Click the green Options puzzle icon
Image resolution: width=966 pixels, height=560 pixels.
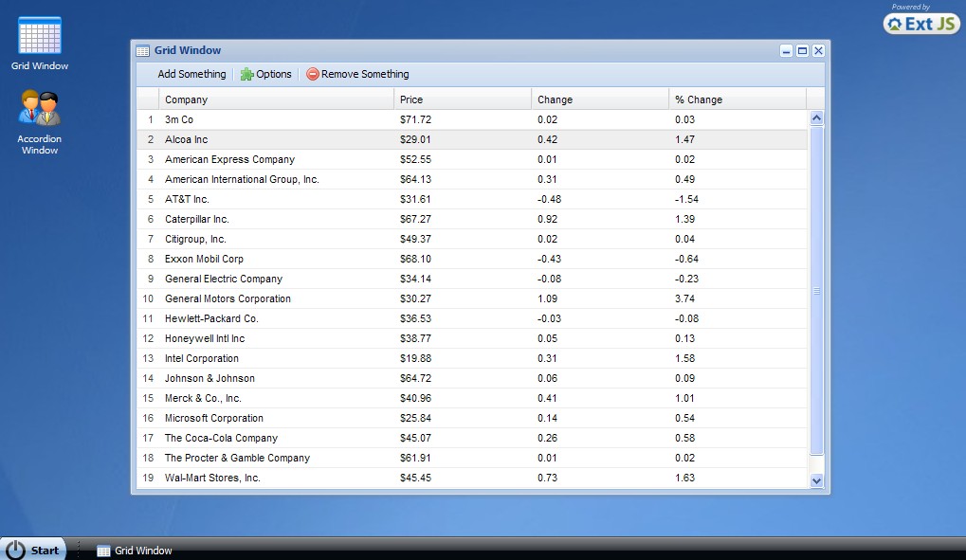click(x=246, y=75)
